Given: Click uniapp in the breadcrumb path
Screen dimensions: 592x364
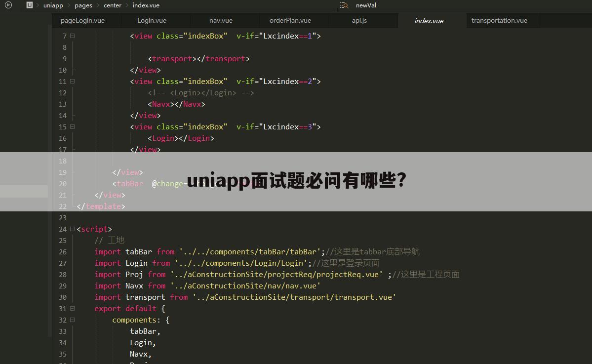Looking at the screenshot, I should [x=53, y=5].
